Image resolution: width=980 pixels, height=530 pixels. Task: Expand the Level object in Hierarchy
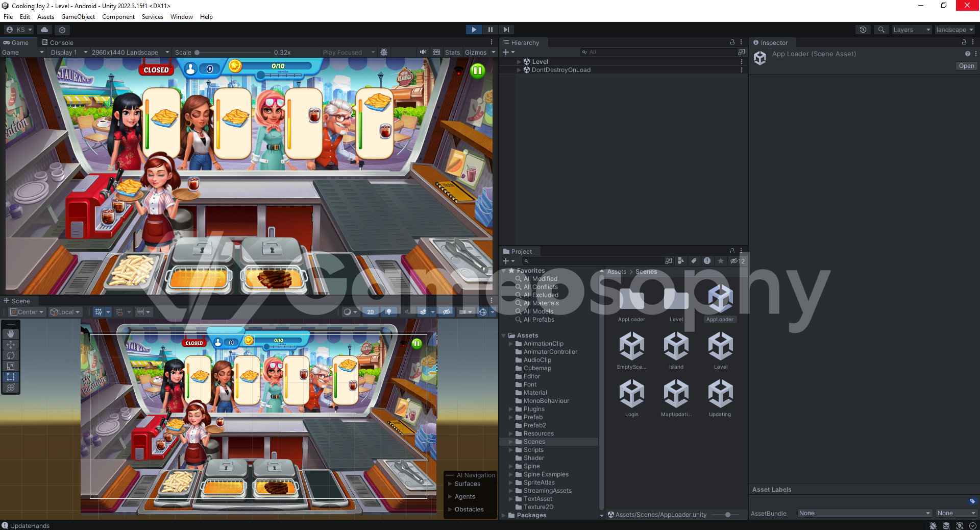click(519, 62)
